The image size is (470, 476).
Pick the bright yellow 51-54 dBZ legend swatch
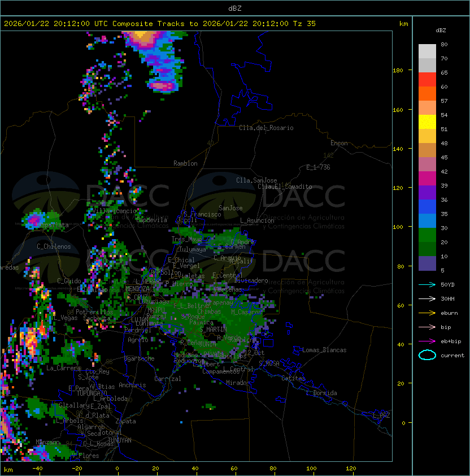coord(427,122)
